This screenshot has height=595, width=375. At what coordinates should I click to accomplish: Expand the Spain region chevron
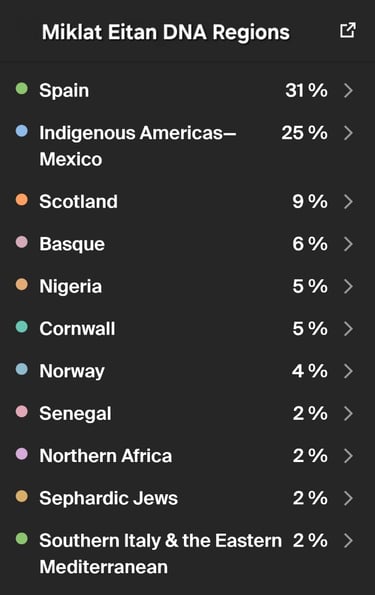348,90
